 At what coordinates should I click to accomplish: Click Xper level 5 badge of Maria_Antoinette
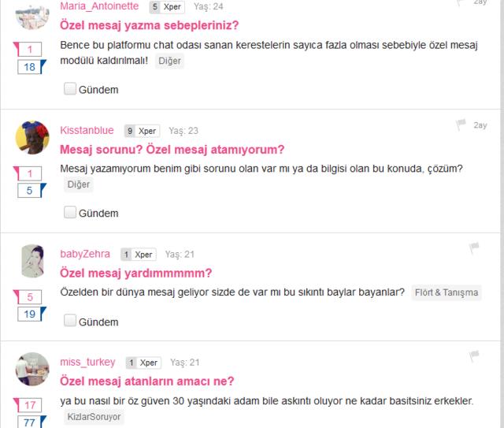(x=167, y=7)
